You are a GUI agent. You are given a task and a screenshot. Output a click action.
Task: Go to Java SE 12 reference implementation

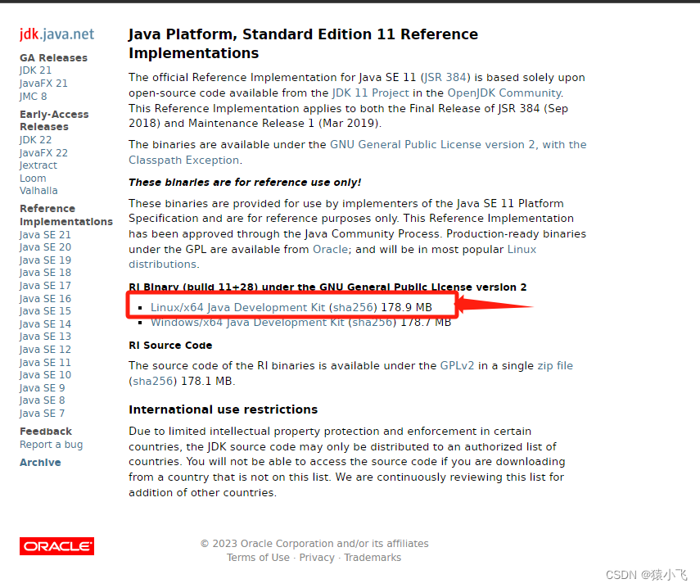click(x=45, y=349)
